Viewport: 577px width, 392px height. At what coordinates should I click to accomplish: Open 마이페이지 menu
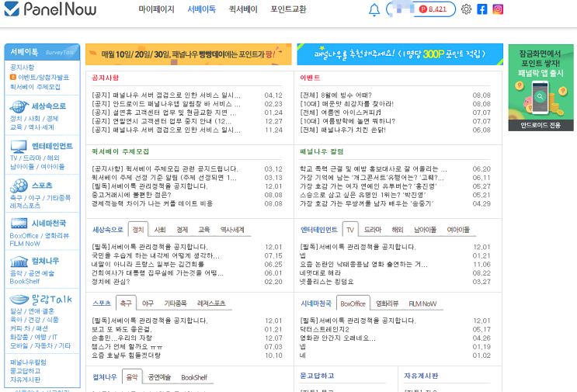pos(156,9)
